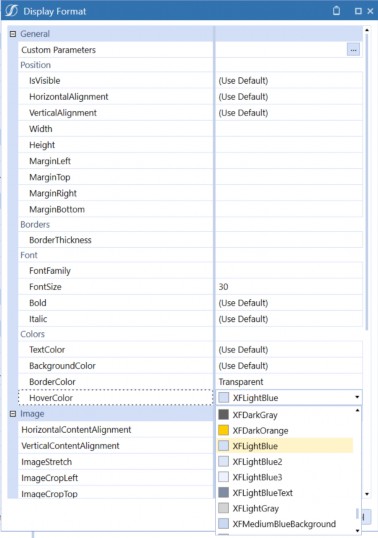Image resolution: width=378 pixels, height=538 pixels.
Task: Click the Borders category heading
Action: 35,224
